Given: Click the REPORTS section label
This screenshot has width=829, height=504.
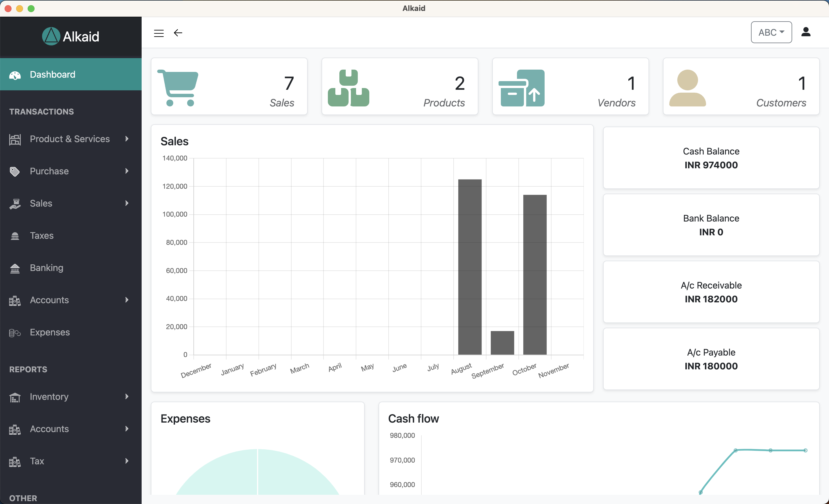Looking at the screenshot, I should click(x=28, y=369).
